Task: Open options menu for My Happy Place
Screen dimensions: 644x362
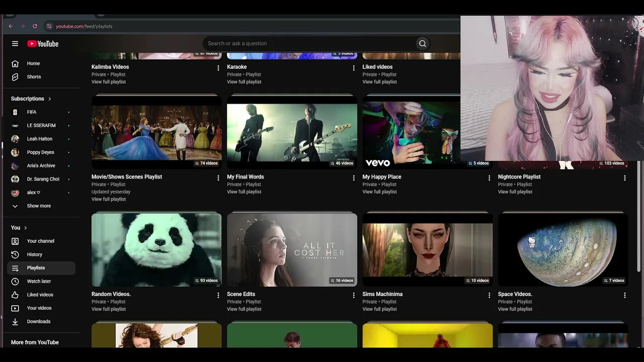Action: (x=489, y=178)
